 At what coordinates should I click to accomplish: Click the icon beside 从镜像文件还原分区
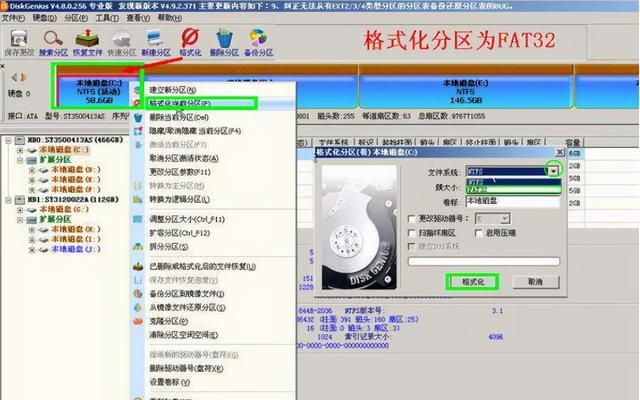coord(138,307)
